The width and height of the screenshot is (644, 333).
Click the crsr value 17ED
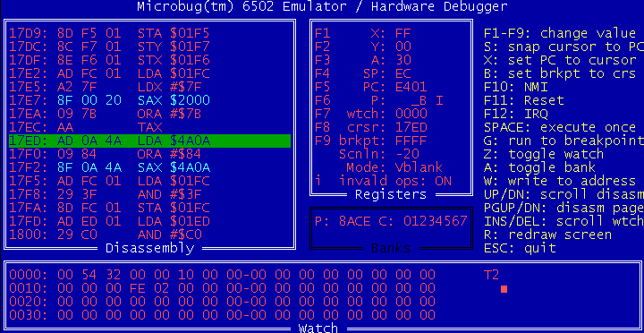411,127
